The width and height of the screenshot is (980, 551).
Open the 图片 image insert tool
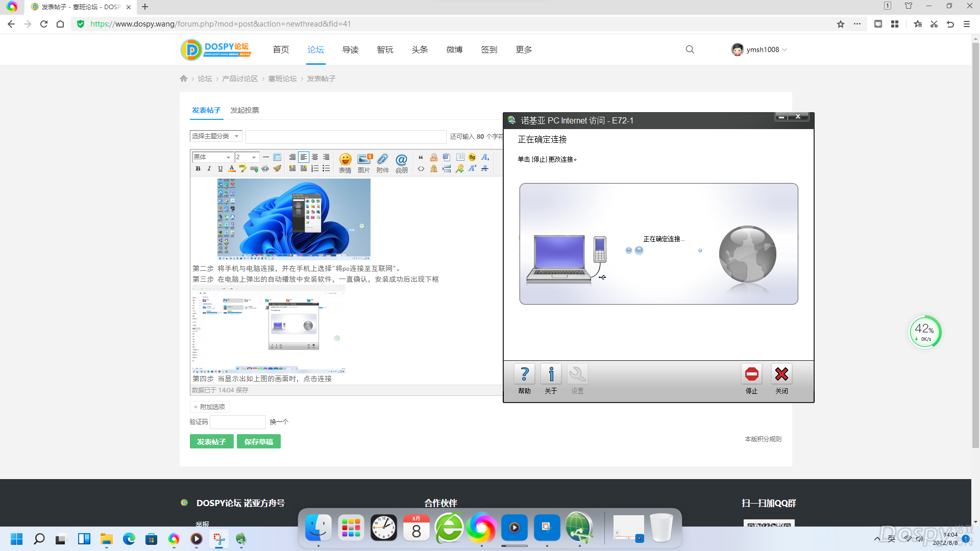pyautogui.click(x=364, y=162)
